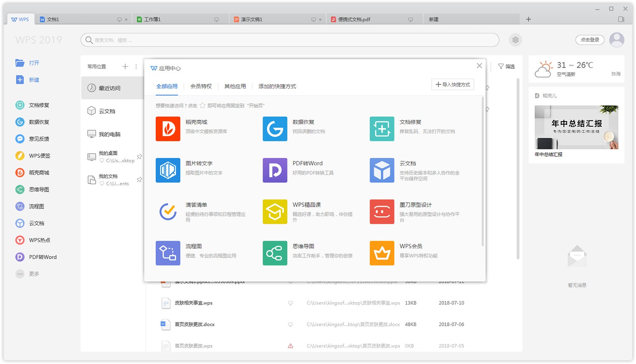
Task: Click the user avatar icon
Action: pos(617,40)
